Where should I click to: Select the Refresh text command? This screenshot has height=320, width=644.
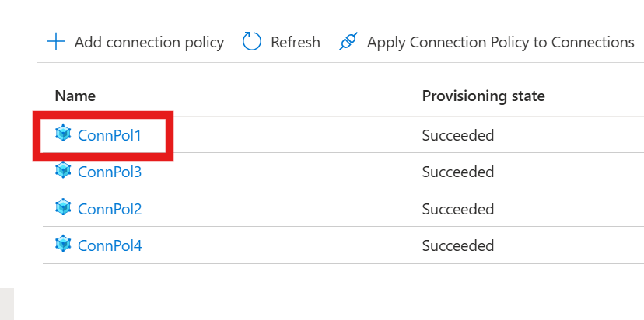pyautogui.click(x=296, y=42)
